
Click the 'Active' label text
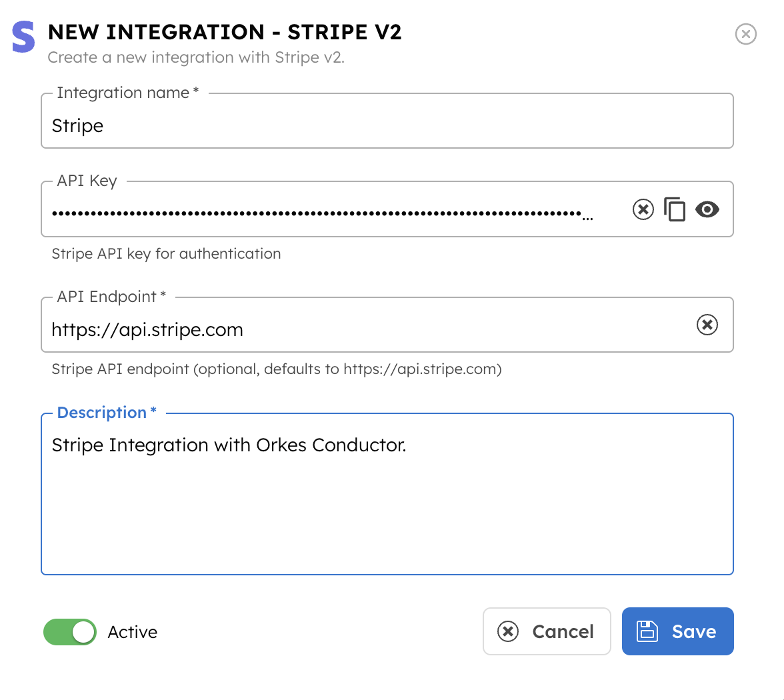(x=133, y=632)
